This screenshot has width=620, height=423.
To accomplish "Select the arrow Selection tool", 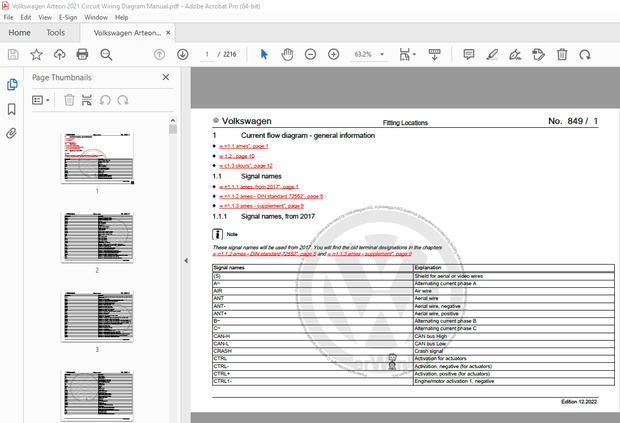I will point(264,55).
